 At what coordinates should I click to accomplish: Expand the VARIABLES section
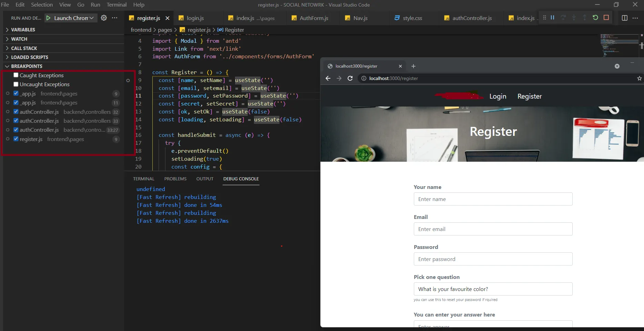click(x=64, y=30)
